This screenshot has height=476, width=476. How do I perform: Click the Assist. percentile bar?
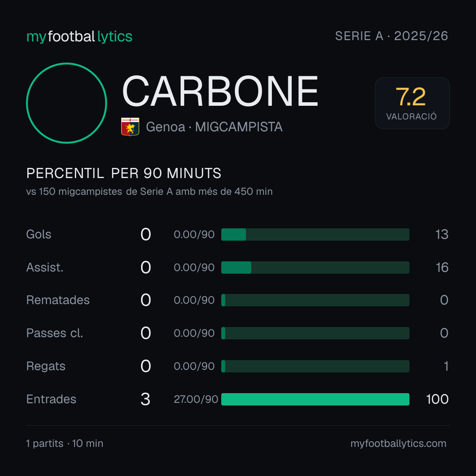click(315, 268)
